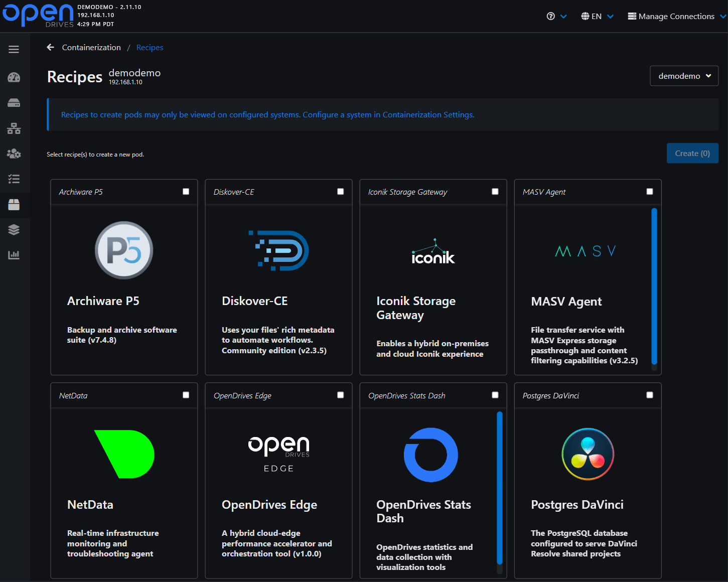Open the layers stack sidebar icon
Image resolution: width=728 pixels, height=582 pixels.
[x=14, y=230]
